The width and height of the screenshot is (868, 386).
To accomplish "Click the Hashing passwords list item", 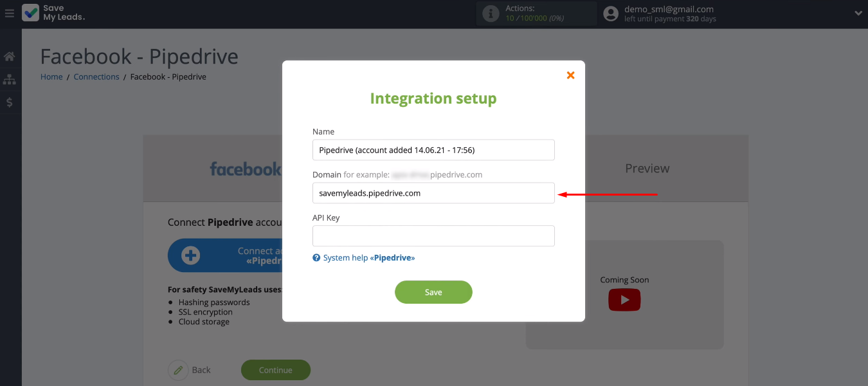I will tap(214, 302).
